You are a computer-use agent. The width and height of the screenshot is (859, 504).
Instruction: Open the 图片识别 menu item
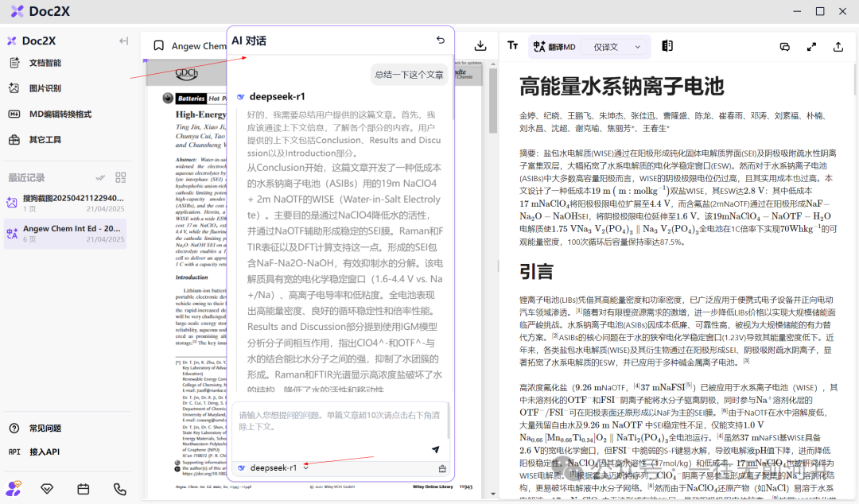45,88
